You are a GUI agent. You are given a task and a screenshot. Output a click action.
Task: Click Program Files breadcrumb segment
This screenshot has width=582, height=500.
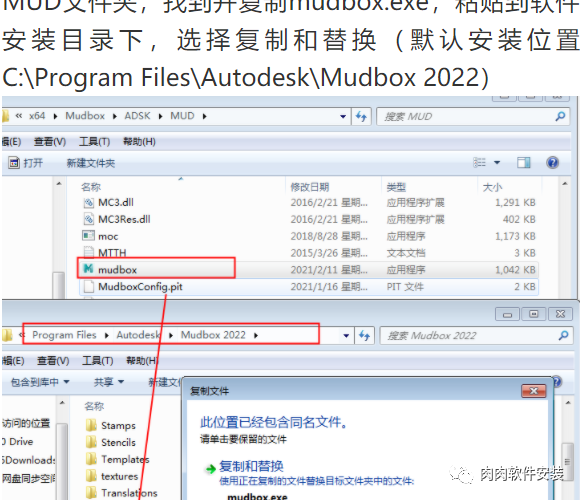click(x=64, y=335)
